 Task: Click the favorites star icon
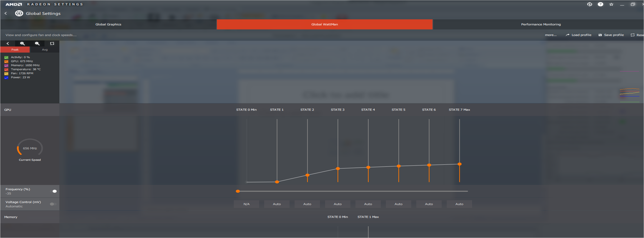(x=611, y=4)
